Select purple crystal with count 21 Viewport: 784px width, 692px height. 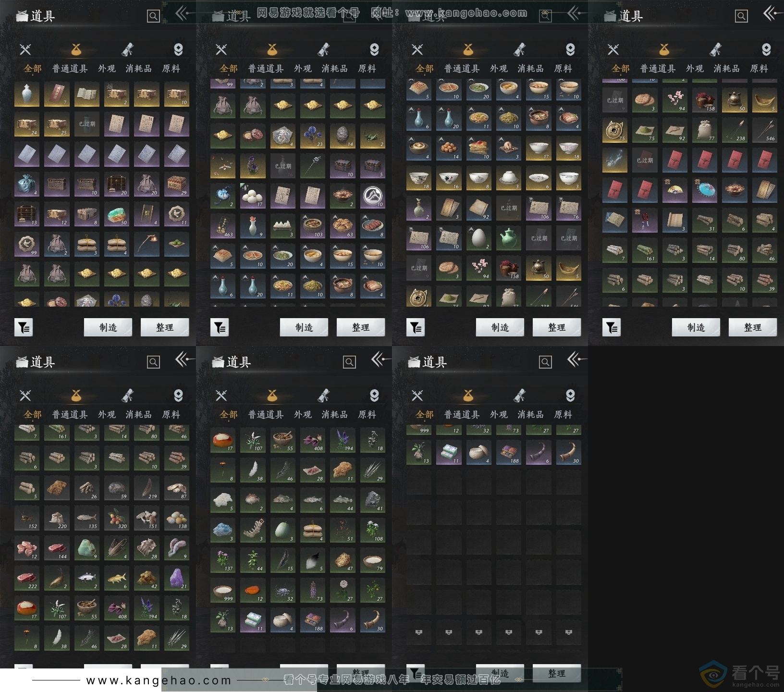click(x=177, y=578)
